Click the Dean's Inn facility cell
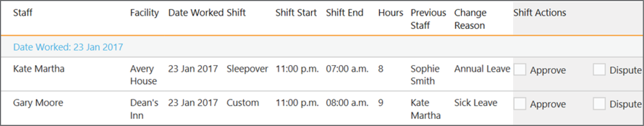 tap(144, 109)
